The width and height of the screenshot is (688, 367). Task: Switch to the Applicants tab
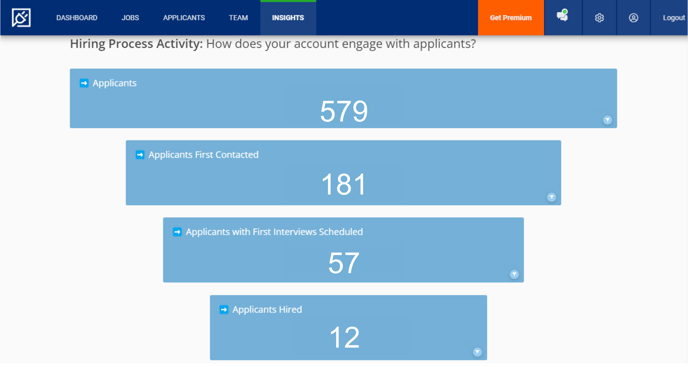point(184,18)
